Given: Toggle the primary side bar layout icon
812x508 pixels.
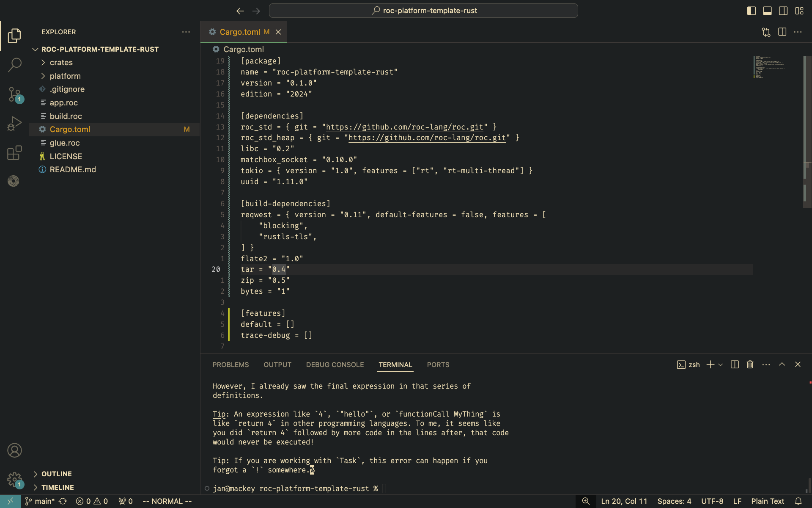Looking at the screenshot, I should [x=752, y=11].
